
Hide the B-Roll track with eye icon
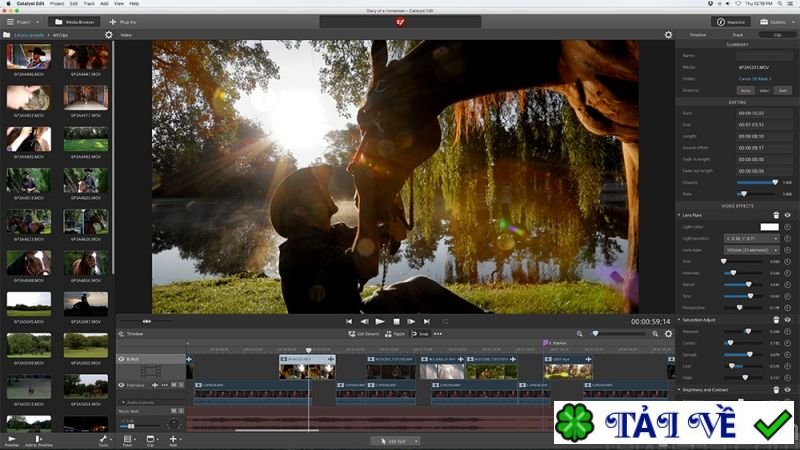[x=122, y=359]
